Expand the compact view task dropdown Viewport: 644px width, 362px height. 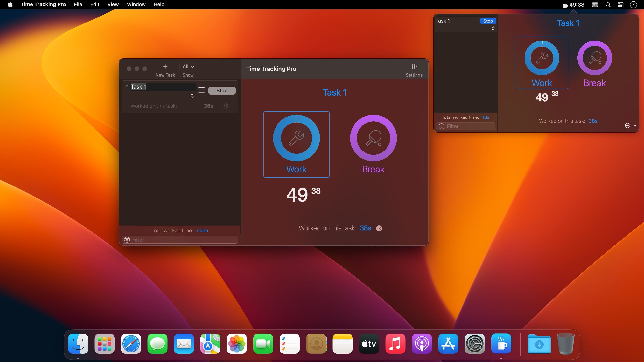point(493,28)
